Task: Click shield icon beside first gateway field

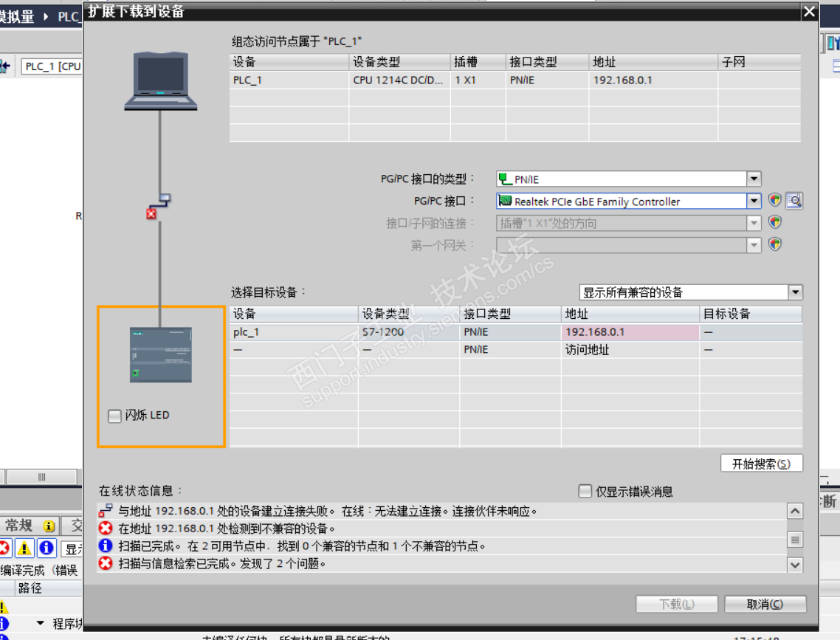Action: 774,244
